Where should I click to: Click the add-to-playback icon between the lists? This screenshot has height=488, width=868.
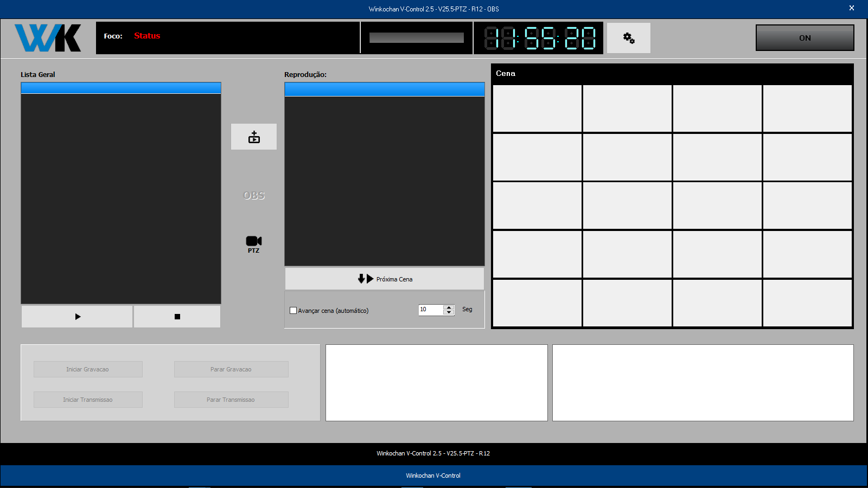tap(253, 137)
